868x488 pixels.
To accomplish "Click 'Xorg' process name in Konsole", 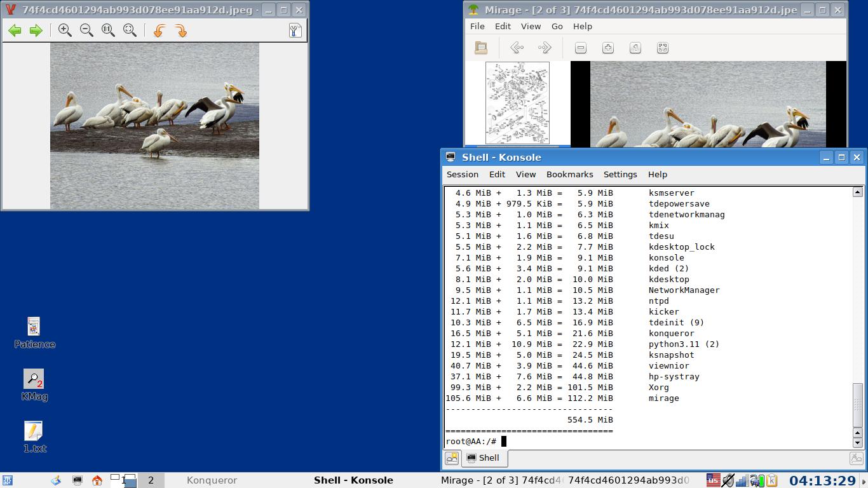I will coord(659,388).
